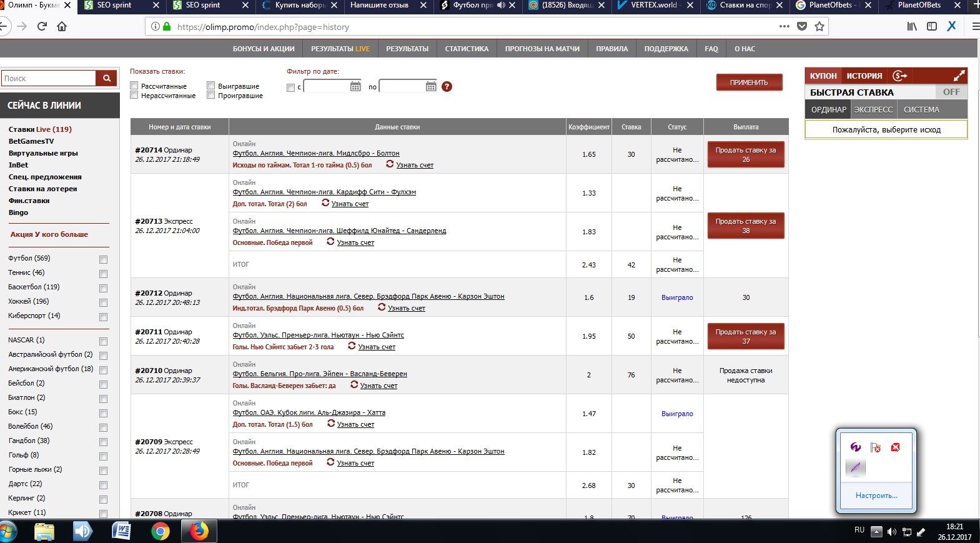Click the volume icon in system tray
980x543 pixels.
pyautogui.click(x=891, y=532)
